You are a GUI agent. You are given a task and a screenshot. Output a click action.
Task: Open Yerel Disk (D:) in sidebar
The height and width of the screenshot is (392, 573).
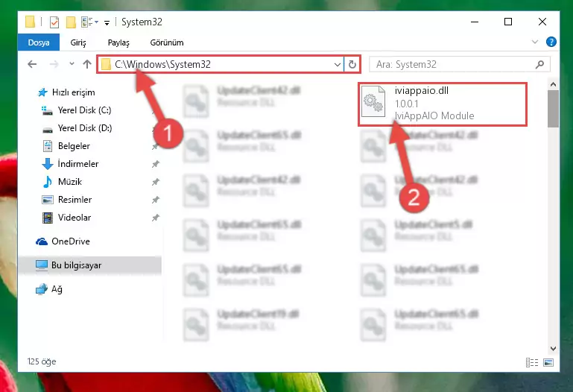pos(77,128)
